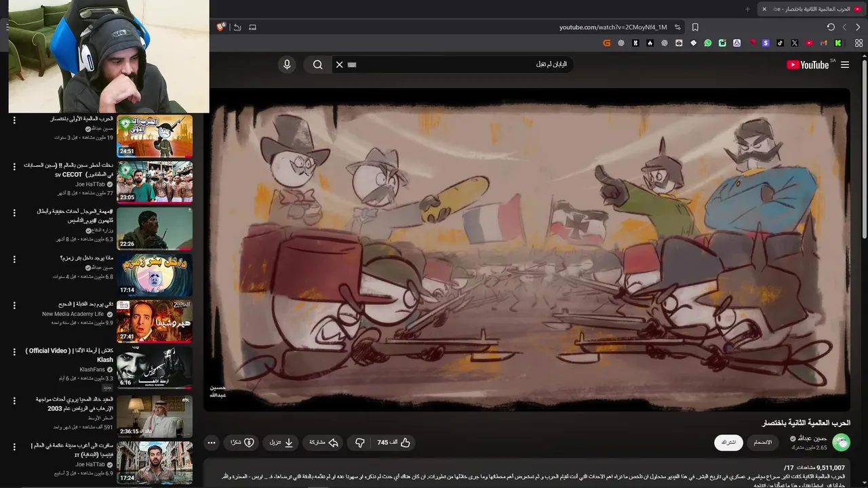Clear the YouTube search query
The width and height of the screenshot is (868, 488).
pyautogui.click(x=340, y=64)
